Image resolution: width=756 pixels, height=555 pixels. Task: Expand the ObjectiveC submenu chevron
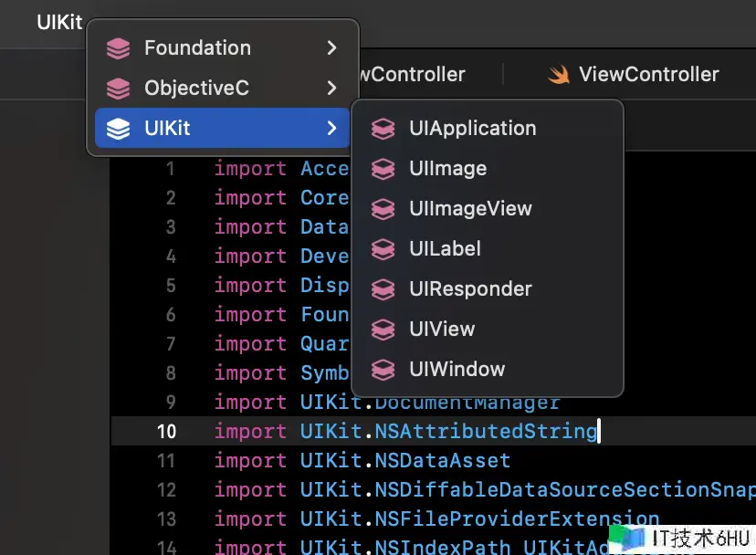(331, 89)
